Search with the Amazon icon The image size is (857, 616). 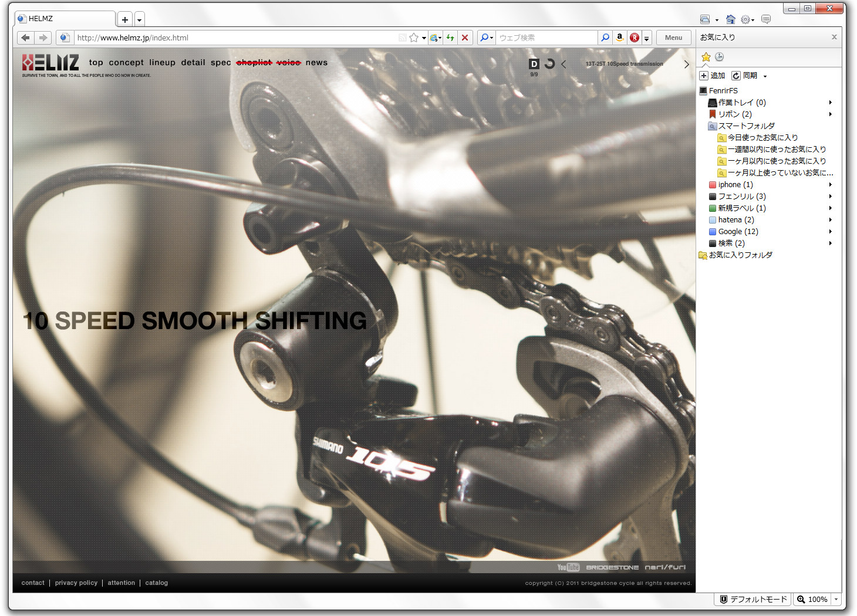point(620,38)
